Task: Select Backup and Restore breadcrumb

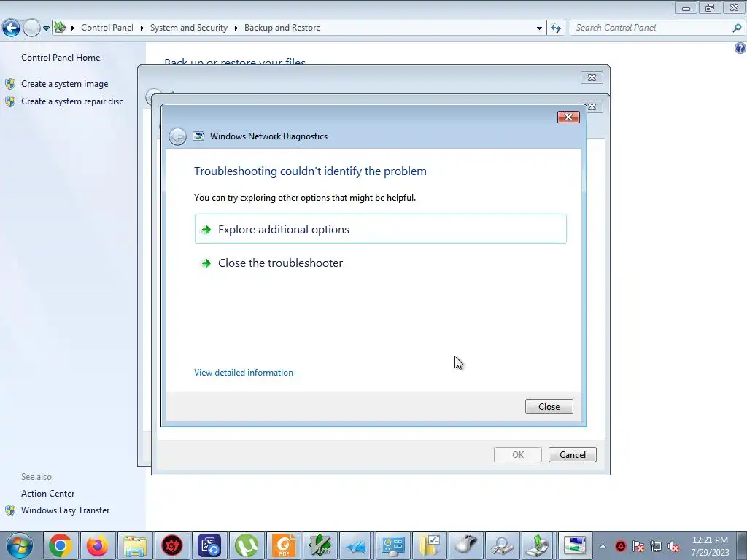Action: pyautogui.click(x=282, y=28)
